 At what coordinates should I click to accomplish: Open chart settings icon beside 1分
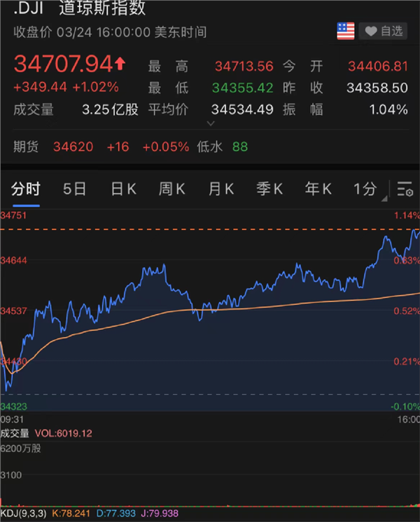click(x=405, y=189)
